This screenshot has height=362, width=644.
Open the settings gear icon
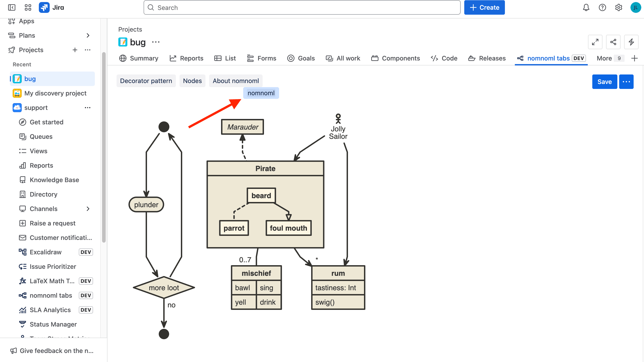(x=618, y=7)
